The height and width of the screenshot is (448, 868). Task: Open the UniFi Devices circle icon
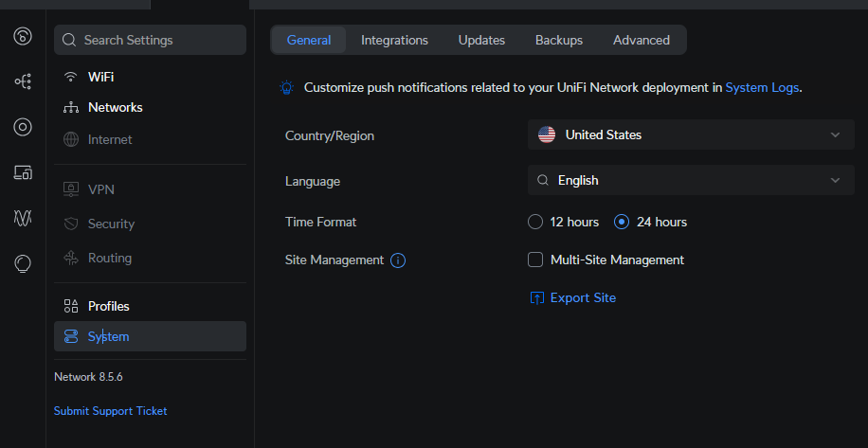coord(23,127)
